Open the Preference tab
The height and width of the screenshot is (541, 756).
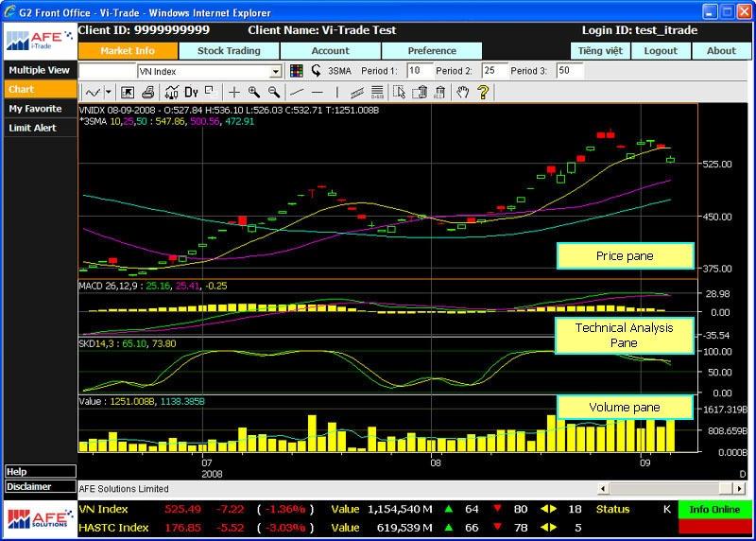432,51
